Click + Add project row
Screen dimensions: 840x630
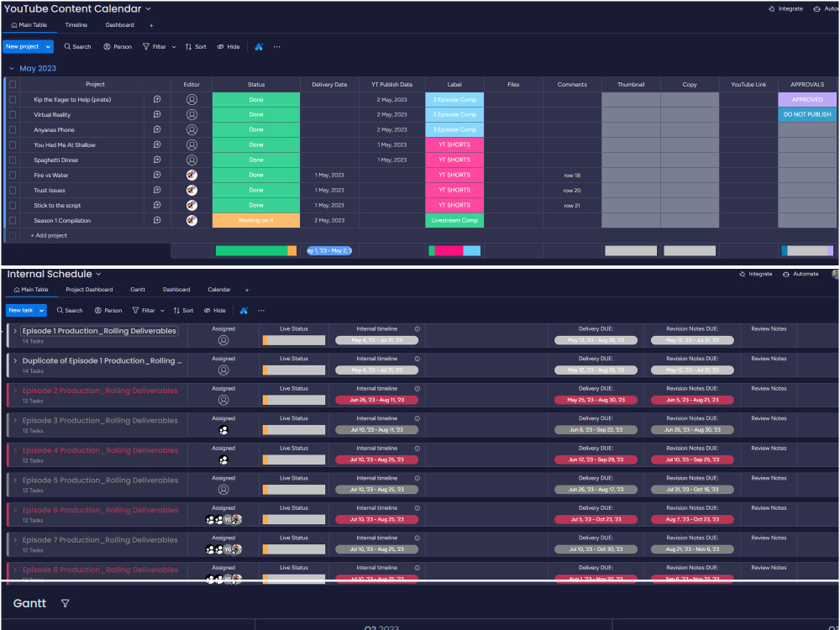click(49, 235)
